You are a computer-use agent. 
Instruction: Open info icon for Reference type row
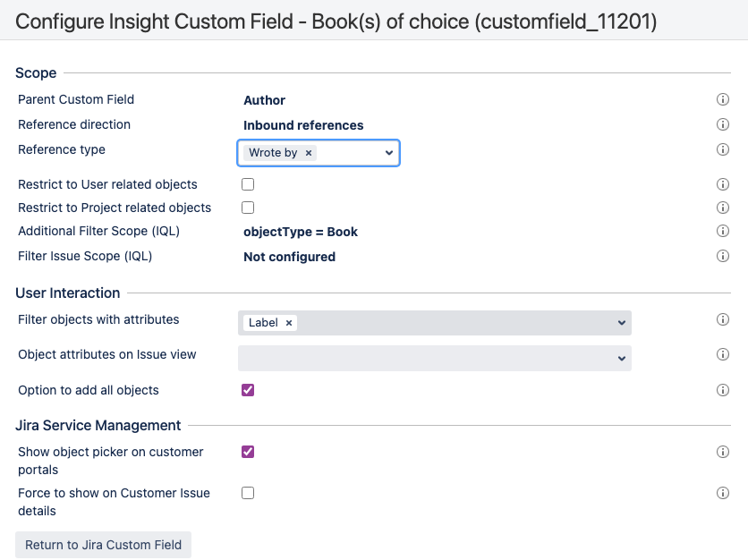(x=723, y=149)
